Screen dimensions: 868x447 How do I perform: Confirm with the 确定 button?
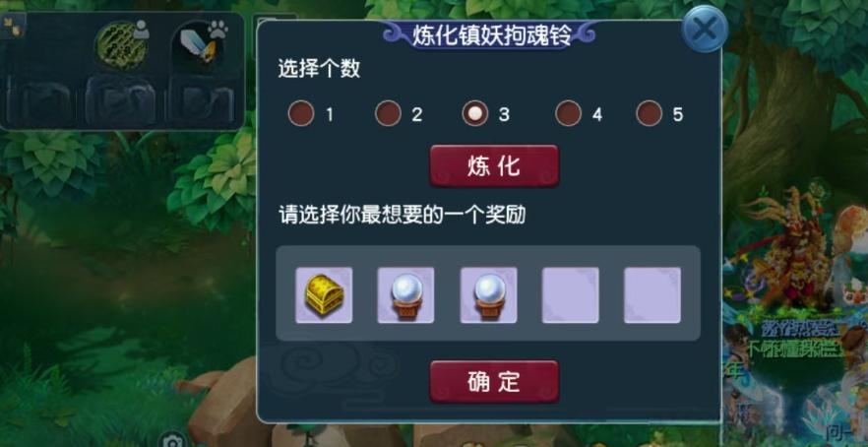pos(494,382)
